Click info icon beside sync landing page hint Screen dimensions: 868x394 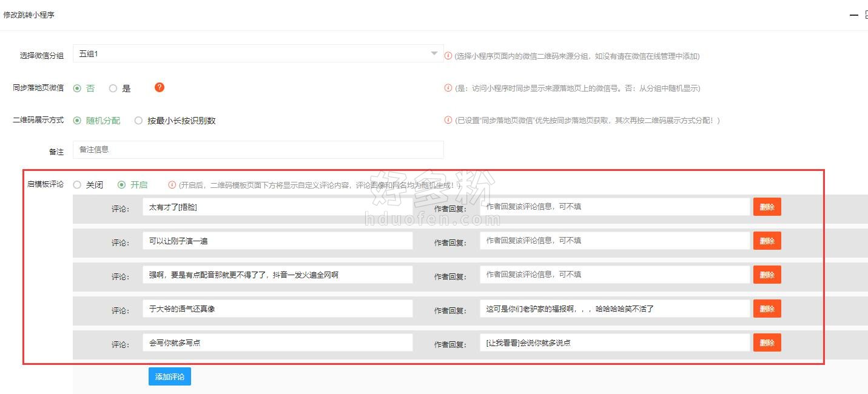(448, 88)
